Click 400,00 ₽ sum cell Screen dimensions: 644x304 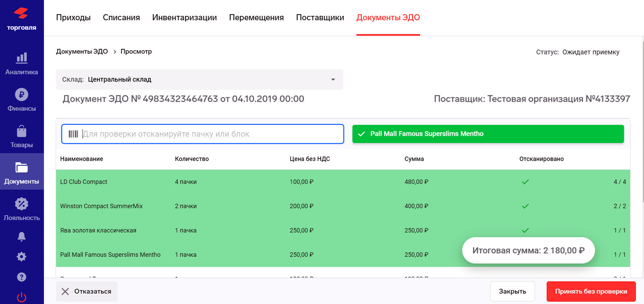(416, 206)
